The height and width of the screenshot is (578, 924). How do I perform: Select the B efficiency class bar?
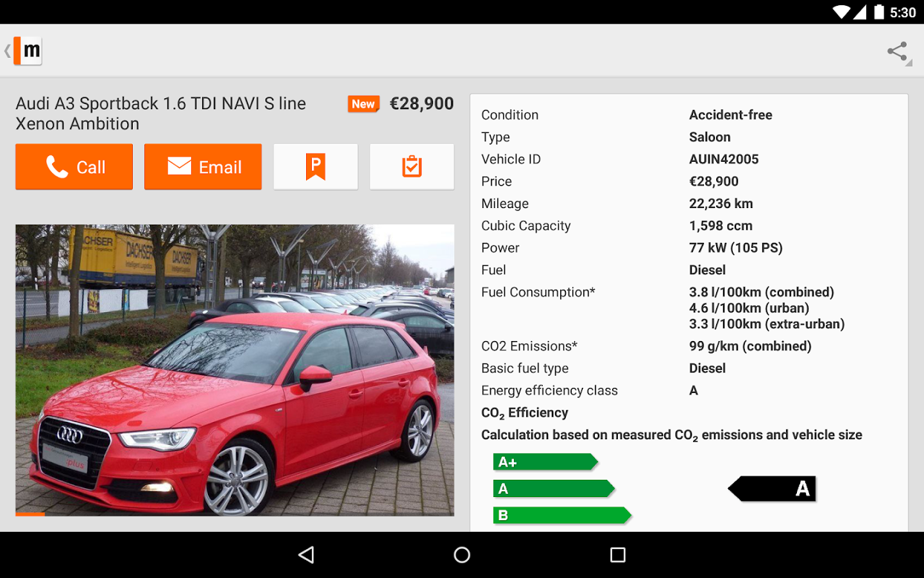(x=562, y=515)
